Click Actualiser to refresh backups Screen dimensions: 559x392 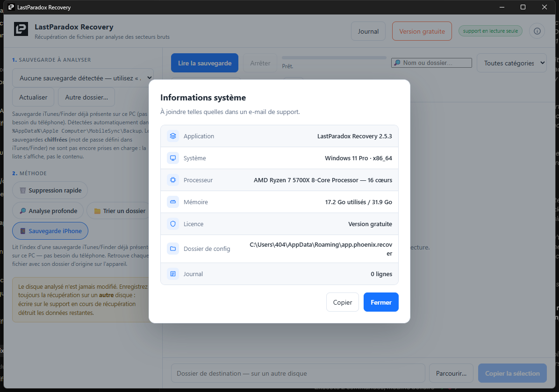tap(33, 97)
